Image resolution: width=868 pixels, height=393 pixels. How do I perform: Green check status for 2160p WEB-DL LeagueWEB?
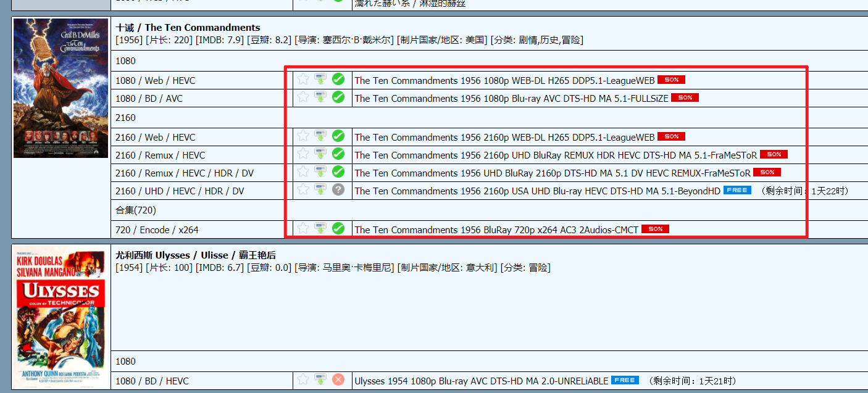pyautogui.click(x=338, y=135)
